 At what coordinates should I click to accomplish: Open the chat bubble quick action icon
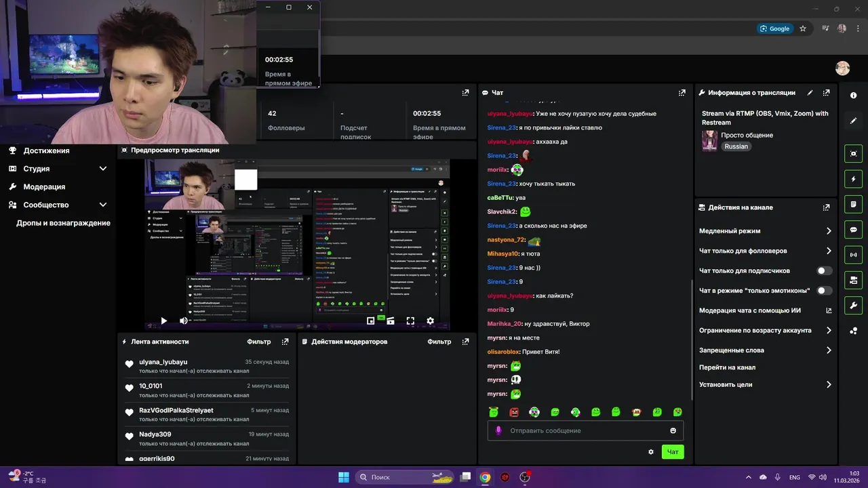tap(853, 230)
